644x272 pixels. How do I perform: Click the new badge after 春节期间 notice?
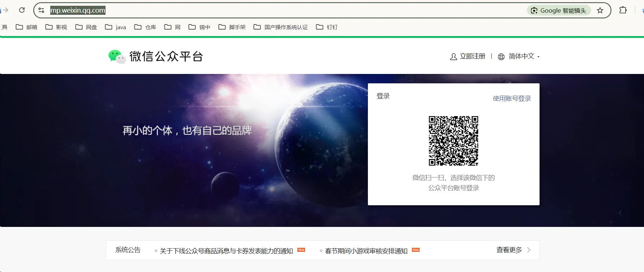click(x=416, y=250)
